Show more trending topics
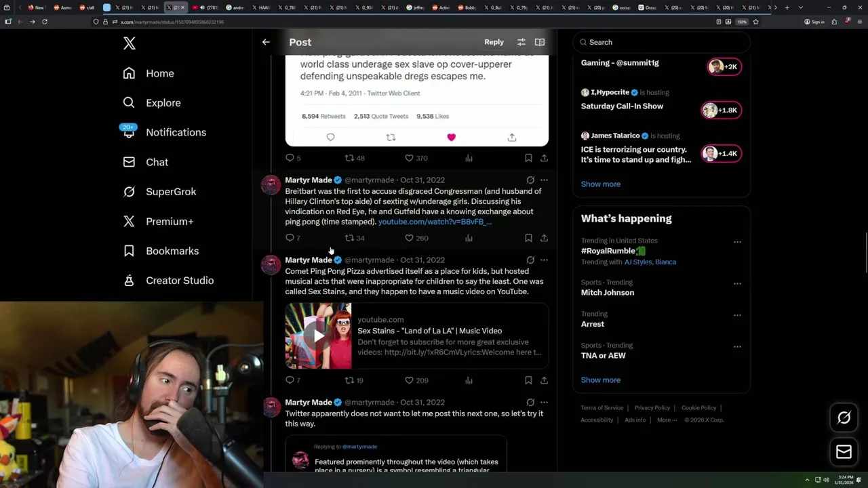Viewport: 868px width, 488px height. [600, 380]
